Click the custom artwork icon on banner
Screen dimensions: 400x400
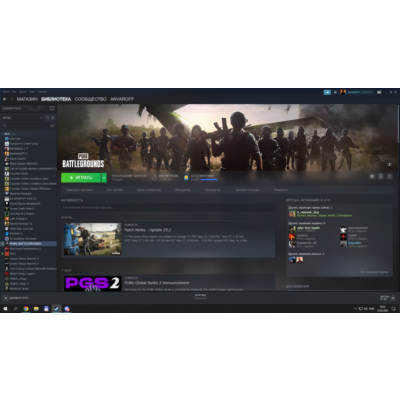coord(389,164)
